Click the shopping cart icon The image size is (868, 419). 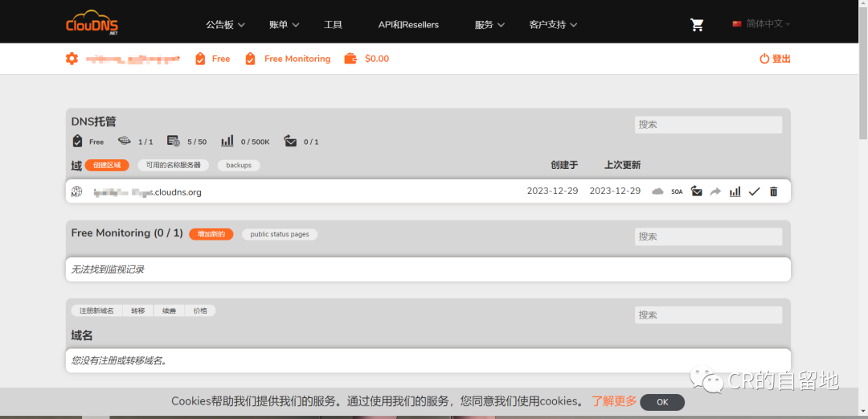(697, 25)
